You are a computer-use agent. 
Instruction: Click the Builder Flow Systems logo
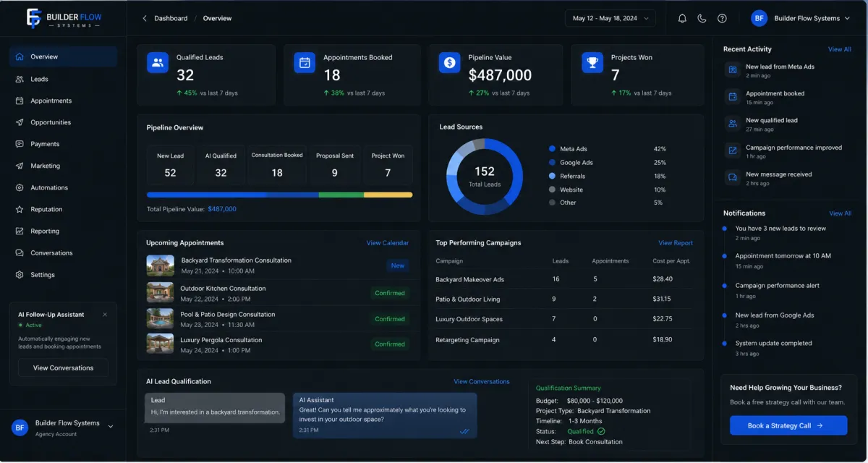pyautogui.click(x=64, y=18)
